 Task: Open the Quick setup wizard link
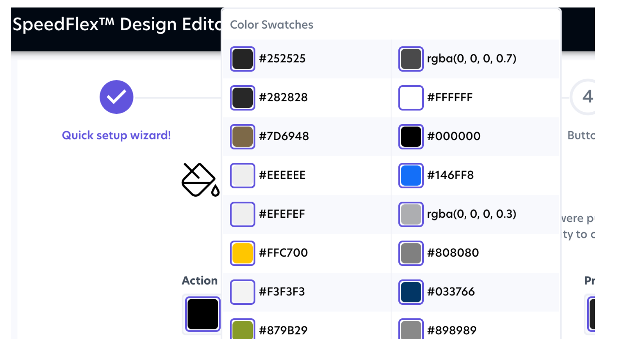[x=116, y=136]
